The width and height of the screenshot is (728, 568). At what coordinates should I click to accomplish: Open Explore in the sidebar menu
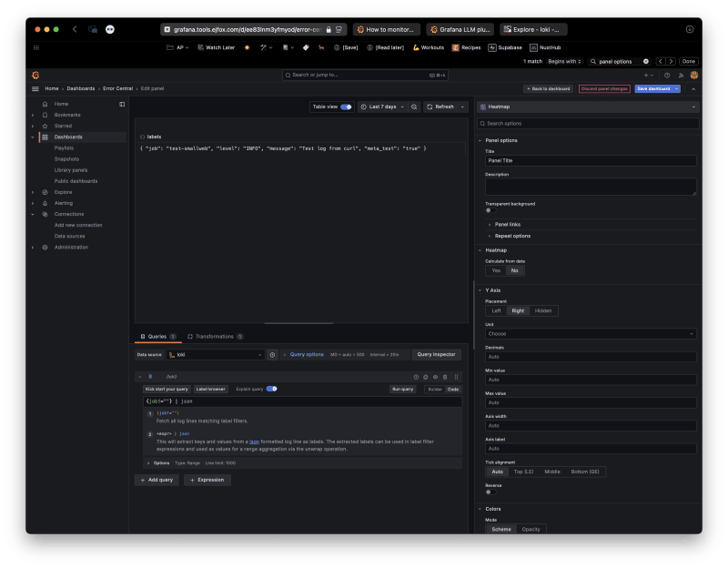pyautogui.click(x=63, y=192)
